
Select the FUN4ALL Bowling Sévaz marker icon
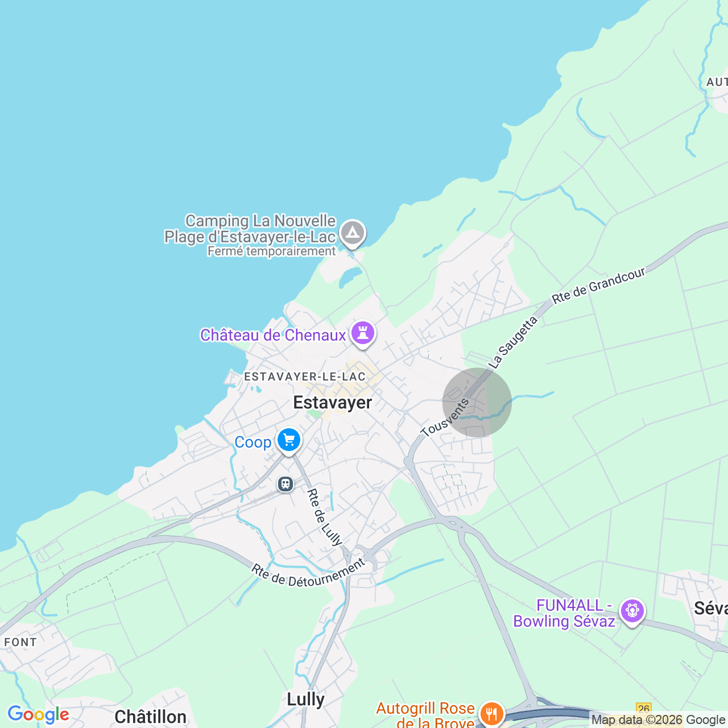coord(632,611)
